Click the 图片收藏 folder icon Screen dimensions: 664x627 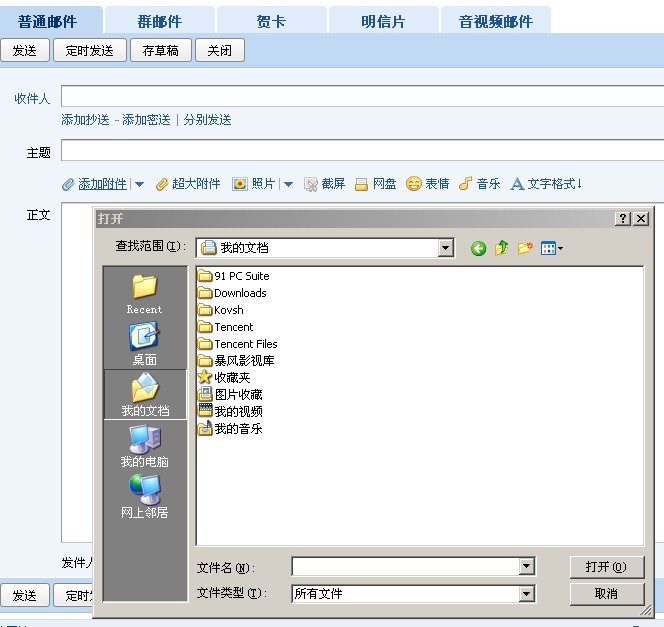pyautogui.click(x=205, y=394)
